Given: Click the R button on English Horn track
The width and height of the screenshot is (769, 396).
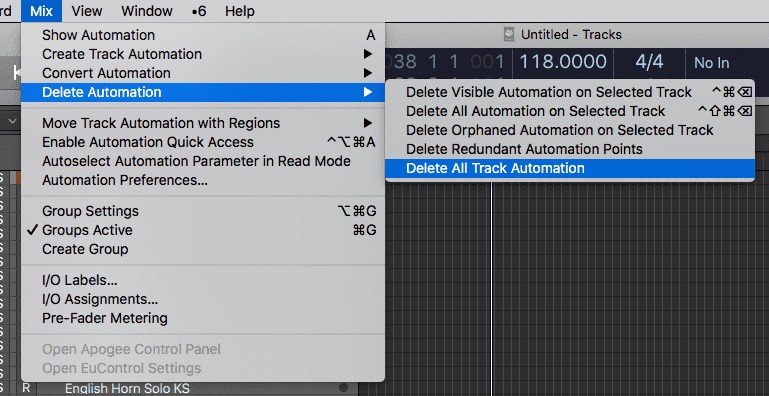Looking at the screenshot, I should [26, 389].
